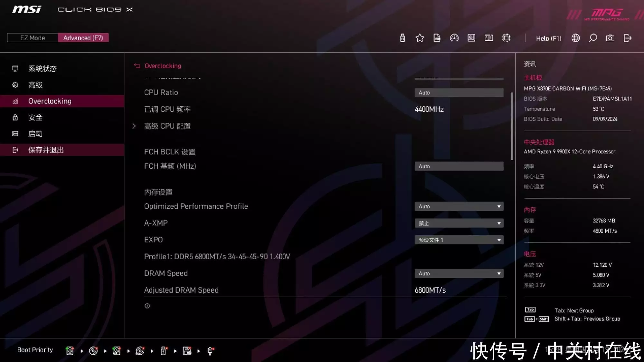Switch to Advanced (F7) mode

click(83, 38)
